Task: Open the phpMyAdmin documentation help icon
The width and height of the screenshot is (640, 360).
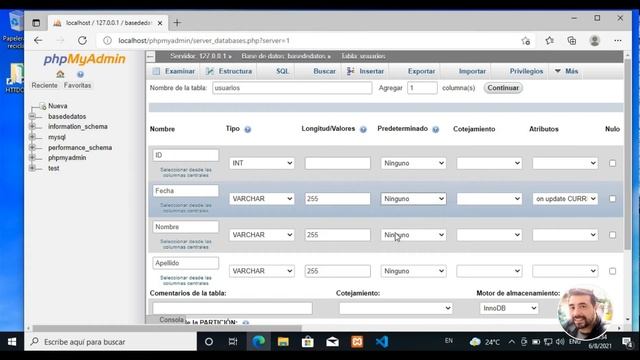Action: 80,74
